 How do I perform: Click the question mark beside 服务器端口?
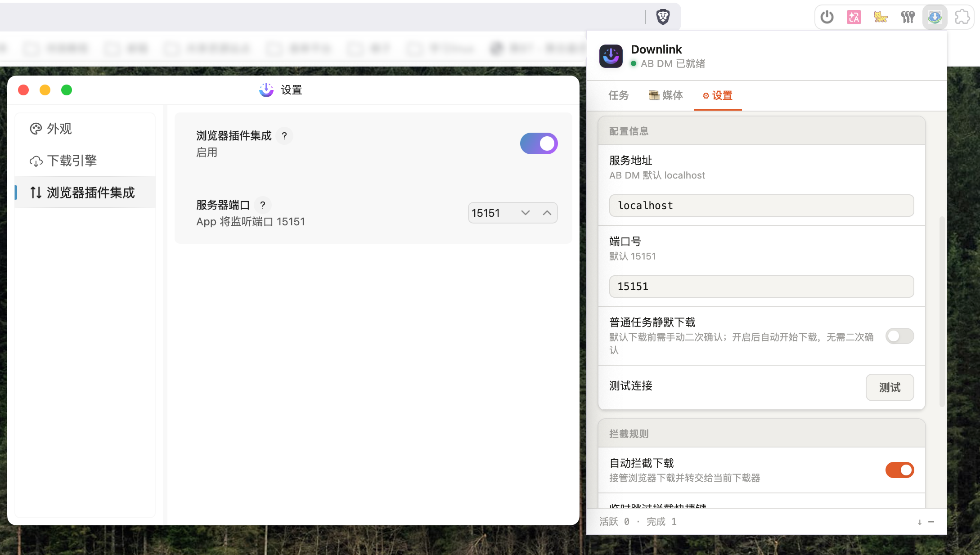point(263,205)
